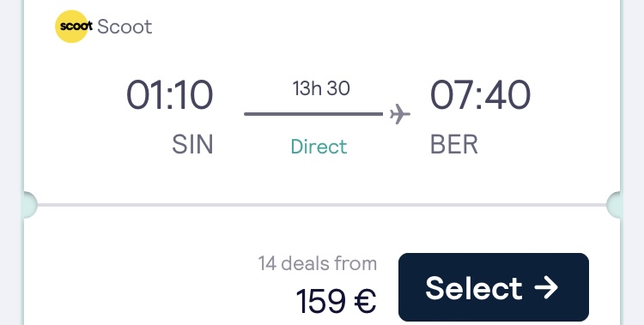Image resolution: width=644 pixels, height=325 pixels.
Task: Click the left ticket notch cutout
Action: click(30, 204)
